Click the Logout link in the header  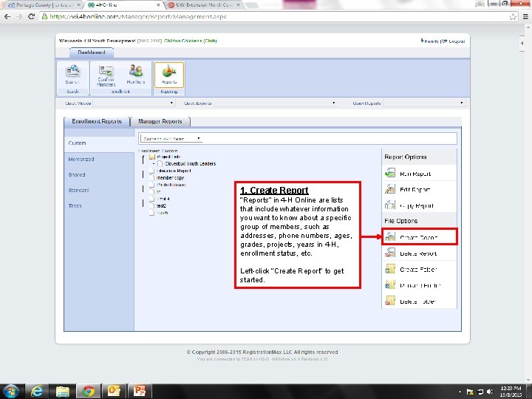coord(454,41)
